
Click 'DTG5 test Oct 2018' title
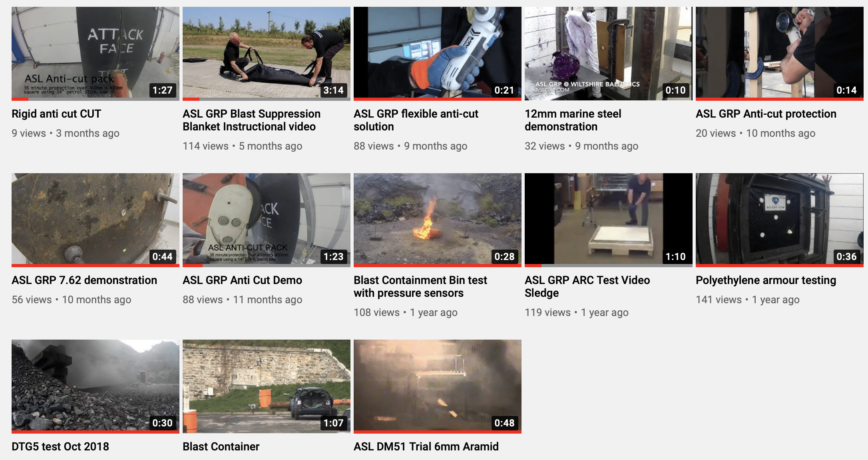click(60, 446)
